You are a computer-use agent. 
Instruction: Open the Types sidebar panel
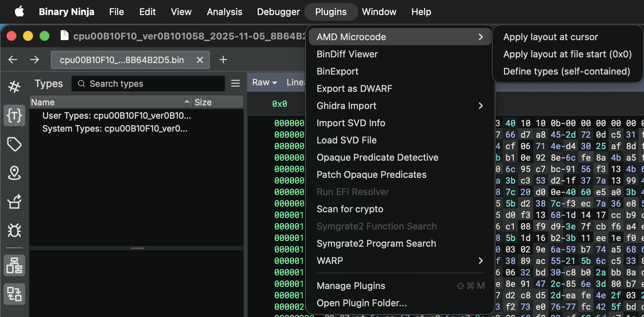pyautogui.click(x=14, y=115)
